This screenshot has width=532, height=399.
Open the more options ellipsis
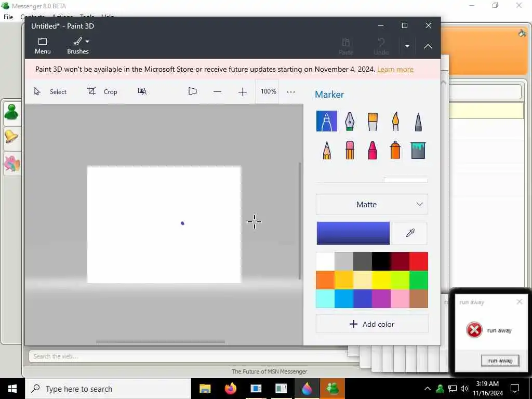(291, 91)
